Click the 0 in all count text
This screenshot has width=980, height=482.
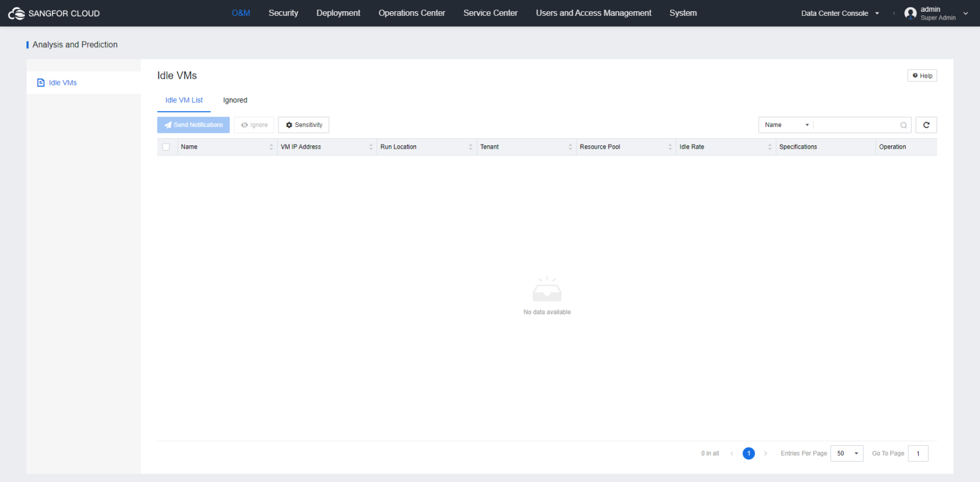point(710,454)
